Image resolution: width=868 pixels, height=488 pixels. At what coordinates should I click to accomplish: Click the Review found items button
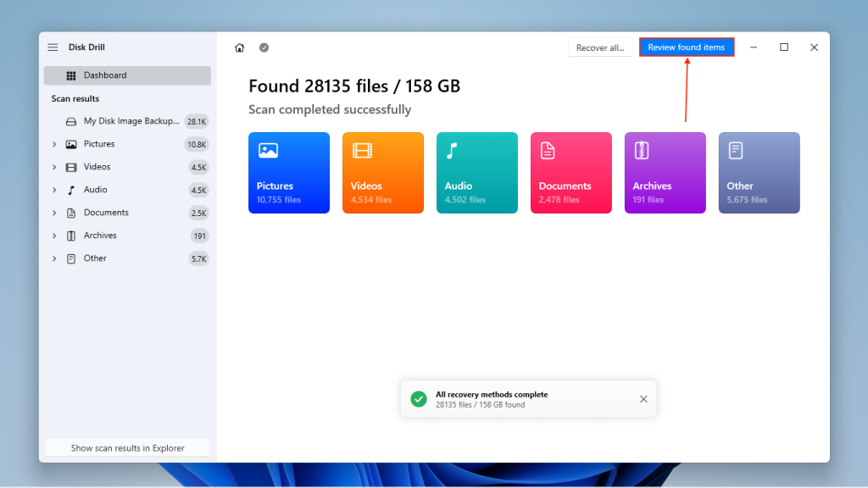(x=687, y=47)
